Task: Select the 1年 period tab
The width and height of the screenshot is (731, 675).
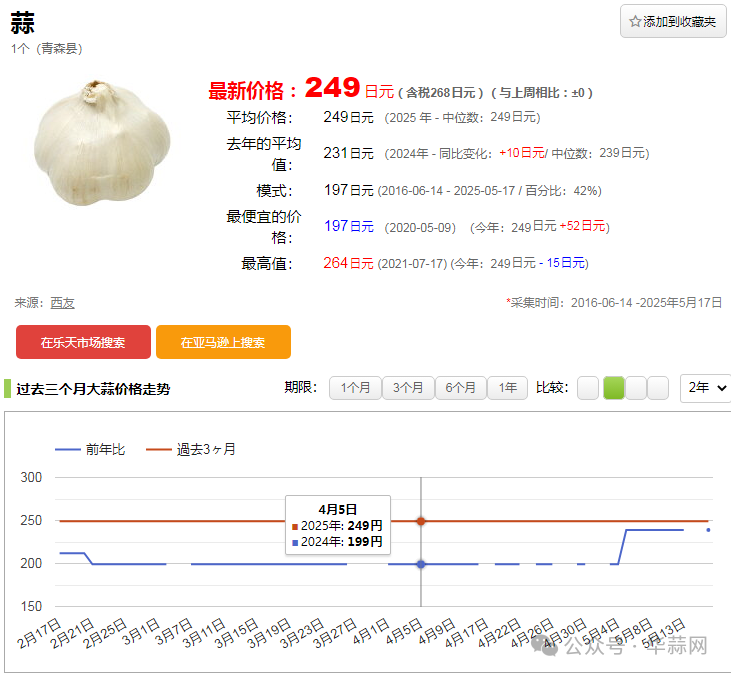Action: (x=507, y=388)
